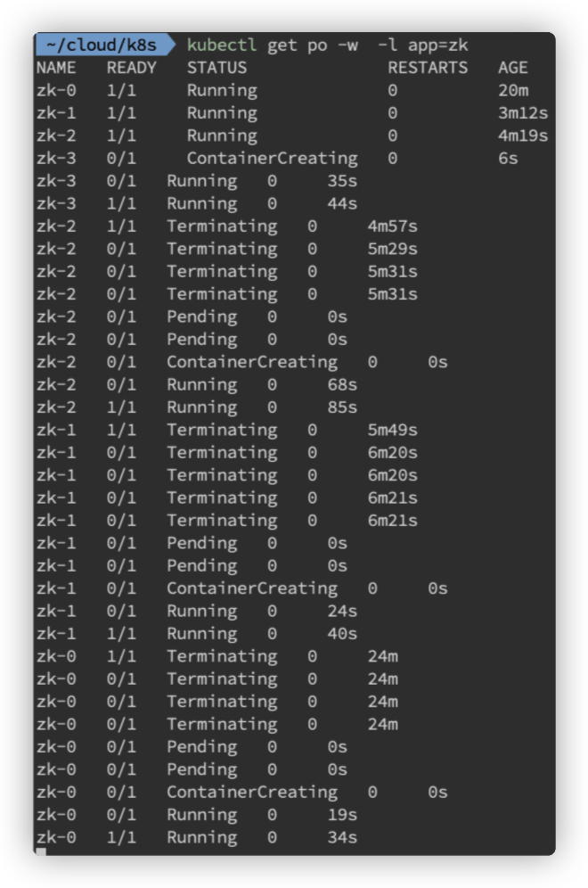Click the kubectl command word
This screenshot has height=888, width=588.
222,45
